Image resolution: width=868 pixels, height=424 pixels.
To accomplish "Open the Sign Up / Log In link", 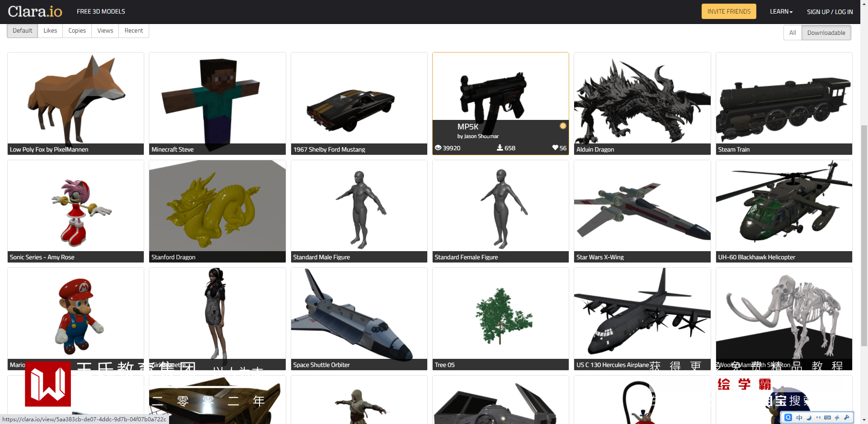I will (x=830, y=12).
